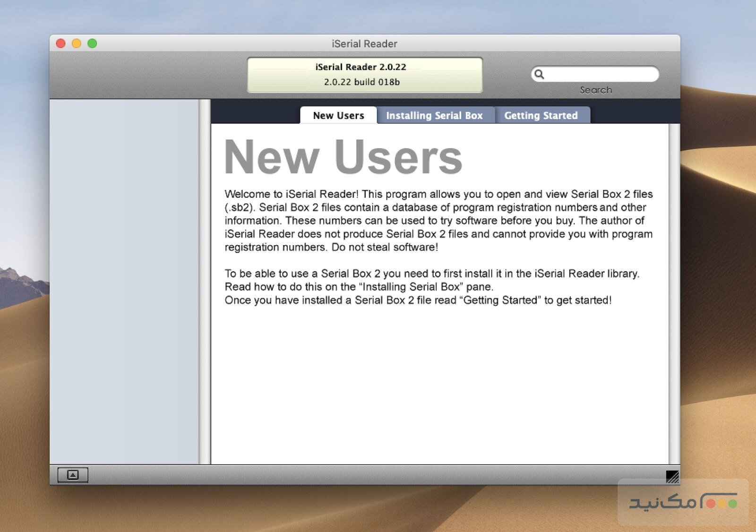Click the Welcome to iSerial Reader paragraph
756x532 pixels.
pyautogui.click(x=438, y=220)
